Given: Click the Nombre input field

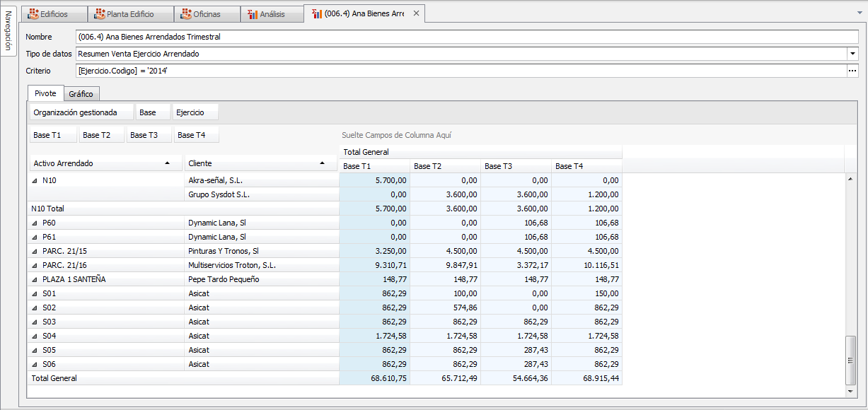Looking at the screenshot, I should 467,37.
